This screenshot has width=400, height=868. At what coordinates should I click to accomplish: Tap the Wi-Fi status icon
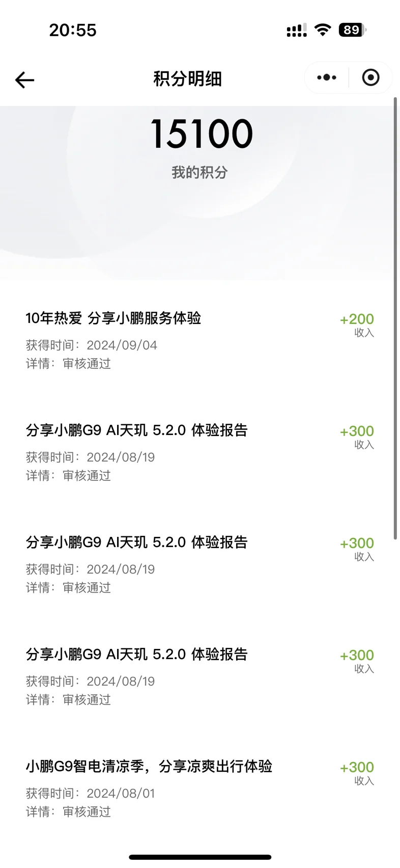[322, 30]
